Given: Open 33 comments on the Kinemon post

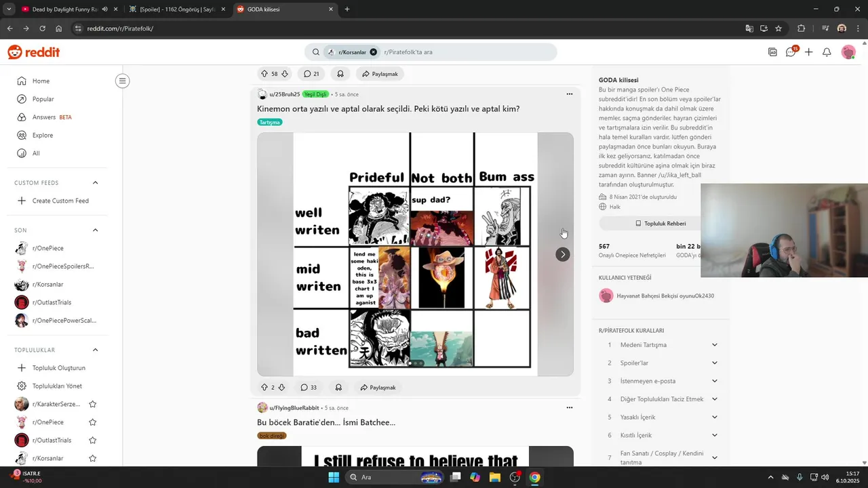Looking at the screenshot, I should (309, 388).
